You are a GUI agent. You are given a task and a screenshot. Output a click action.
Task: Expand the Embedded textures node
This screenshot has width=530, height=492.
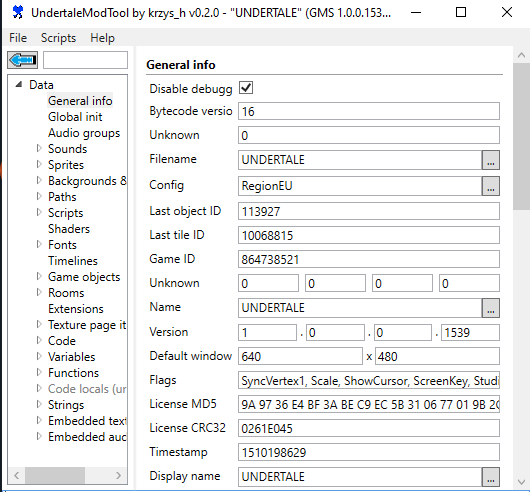[x=39, y=420]
